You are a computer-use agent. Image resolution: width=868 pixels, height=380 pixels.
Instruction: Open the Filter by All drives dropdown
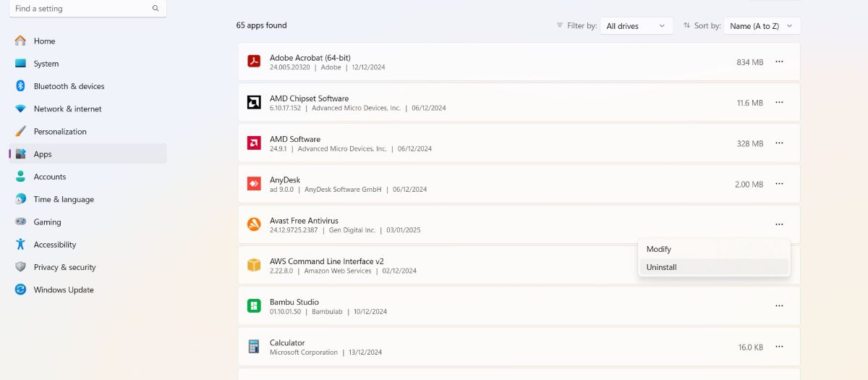point(637,26)
